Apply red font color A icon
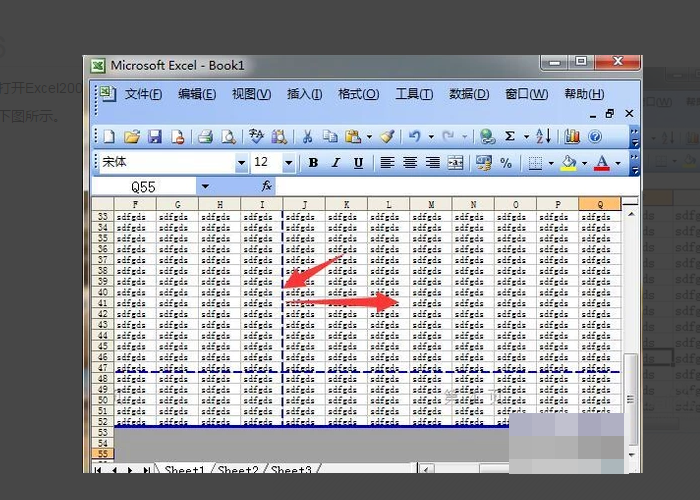Screen dimensions: 700x500 click(x=602, y=163)
